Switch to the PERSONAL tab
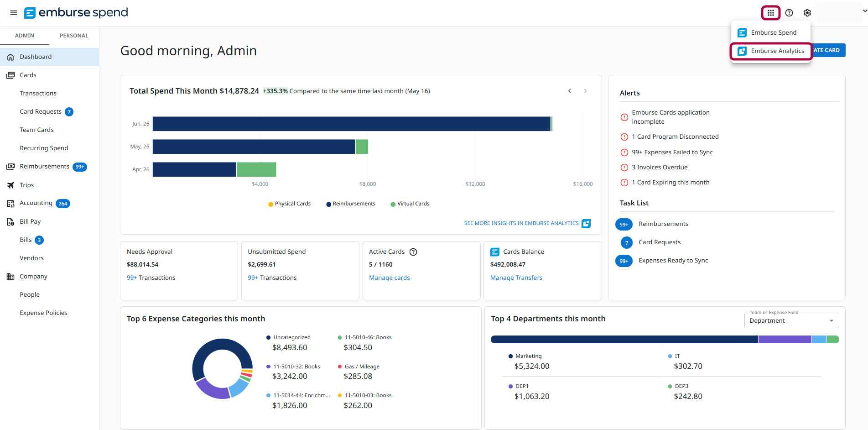The width and height of the screenshot is (868, 430). [x=74, y=36]
